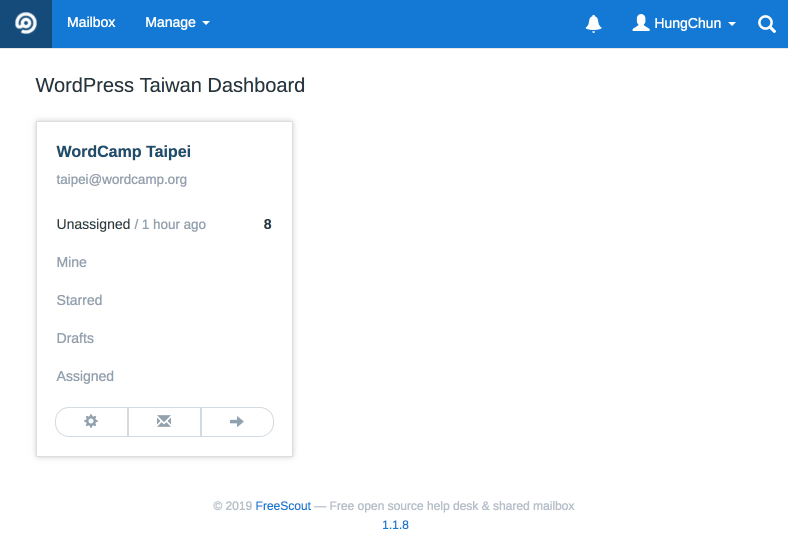This screenshot has width=788, height=540.
Task: Open the Starred folder
Action: (79, 300)
